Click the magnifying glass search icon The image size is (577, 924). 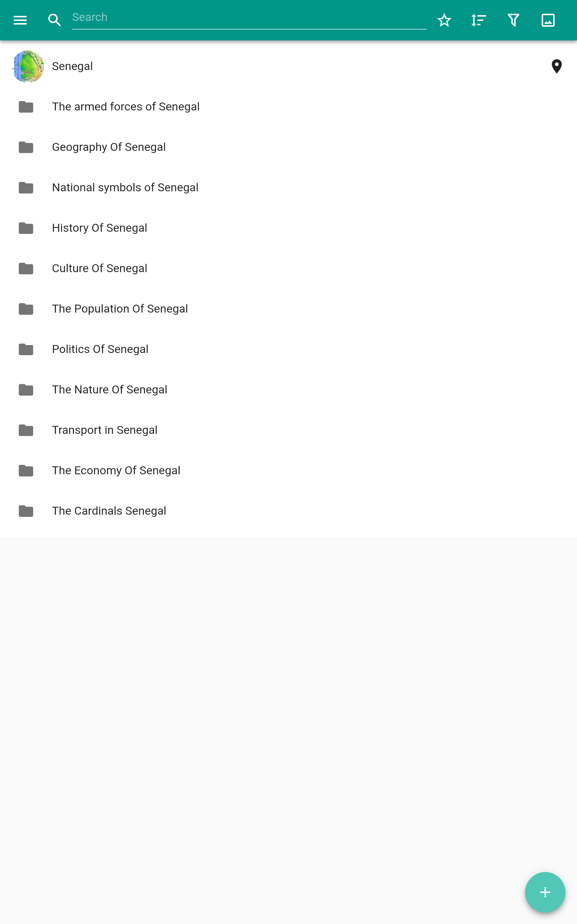tap(54, 20)
